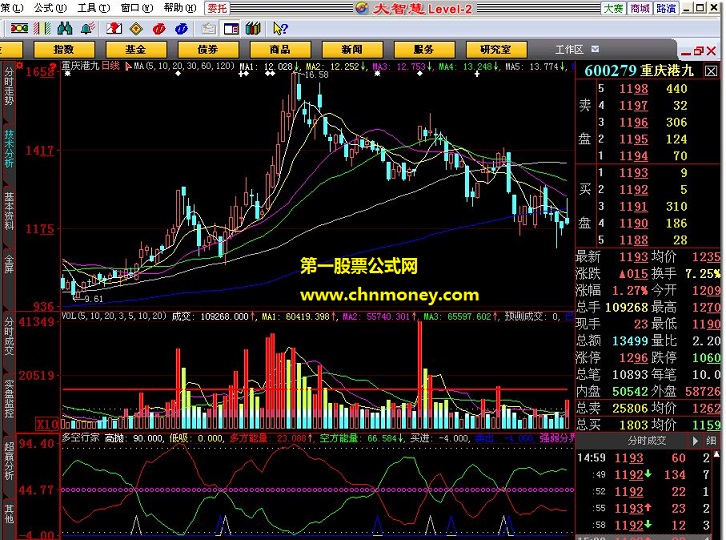Expand the red triangle next to 日线
The width and height of the screenshot is (726, 540).
click(x=128, y=67)
